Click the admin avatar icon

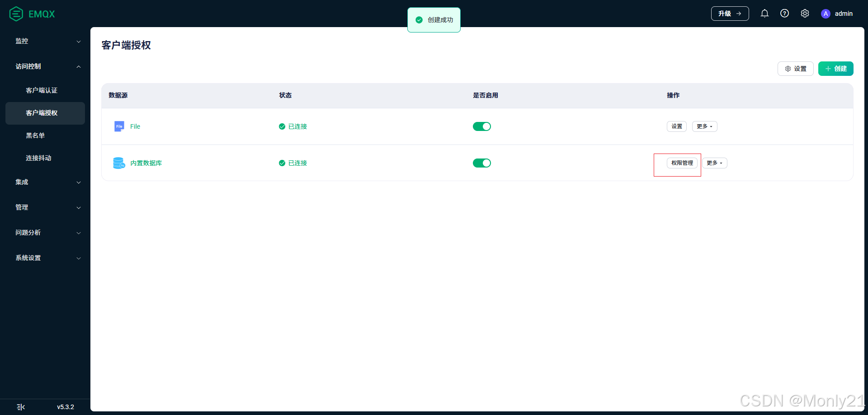826,14
